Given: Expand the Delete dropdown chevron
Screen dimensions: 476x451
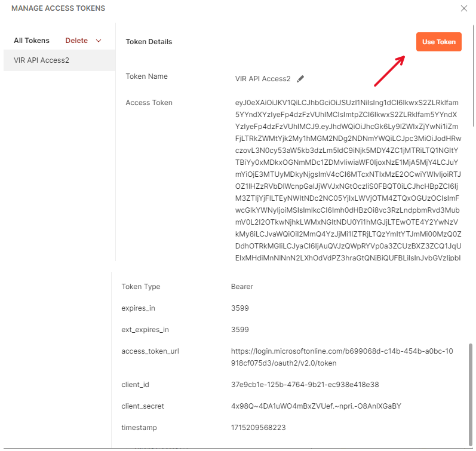Looking at the screenshot, I should click(x=99, y=41).
